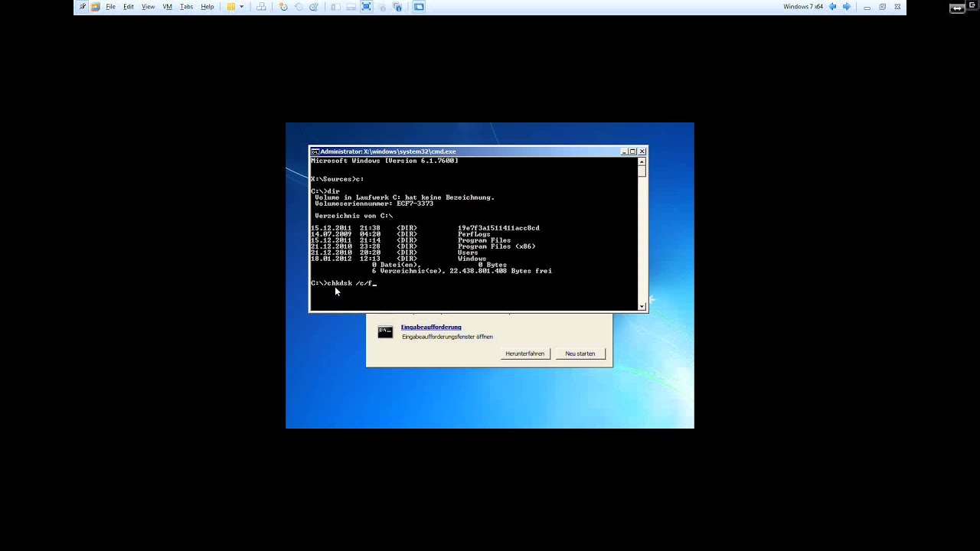The height and width of the screenshot is (551, 980).
Task: Click the Windows 7 x64 VM label
Action: click(803, 7)
